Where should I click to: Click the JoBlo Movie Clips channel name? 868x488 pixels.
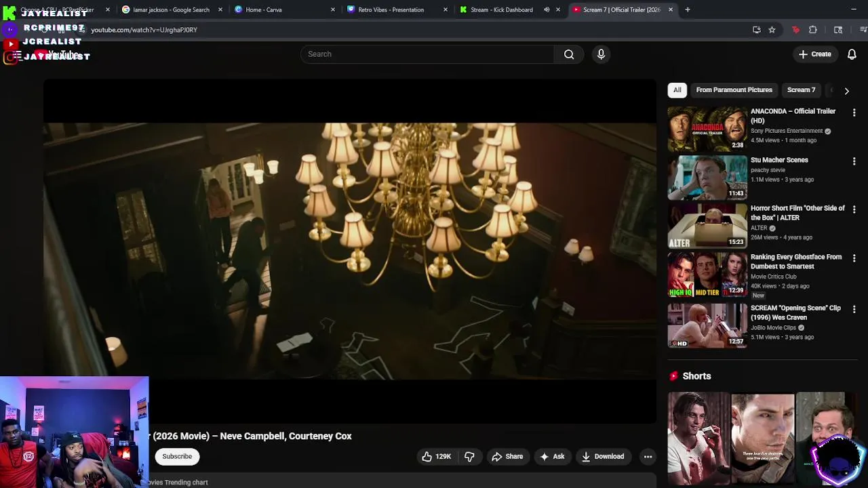(773, 327)
